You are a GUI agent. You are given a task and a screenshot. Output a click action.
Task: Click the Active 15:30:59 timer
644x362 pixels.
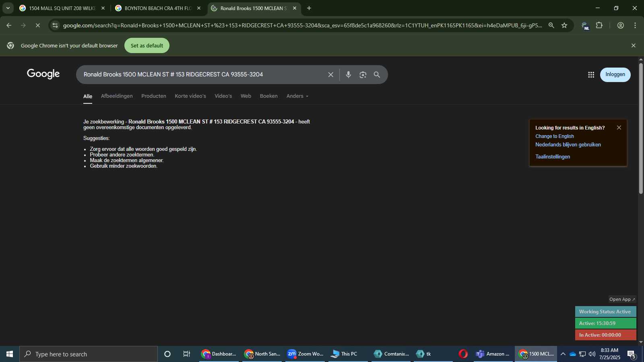coord(605,323)
